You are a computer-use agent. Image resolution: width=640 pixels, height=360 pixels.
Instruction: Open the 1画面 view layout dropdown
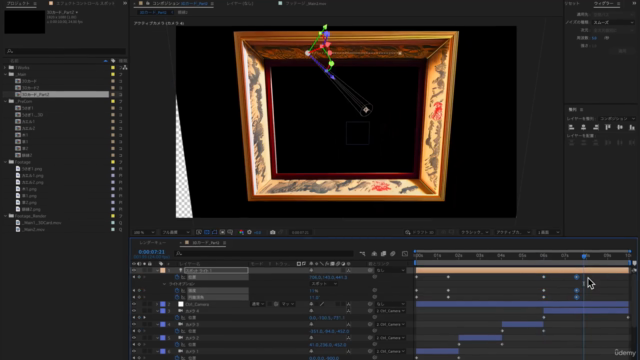tap(548, 232)
